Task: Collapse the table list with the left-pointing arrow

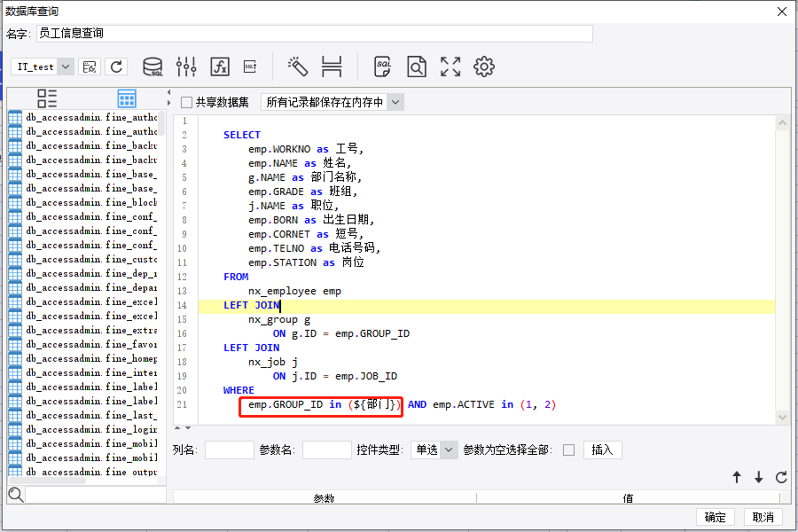Action: (x=169, y=92)
